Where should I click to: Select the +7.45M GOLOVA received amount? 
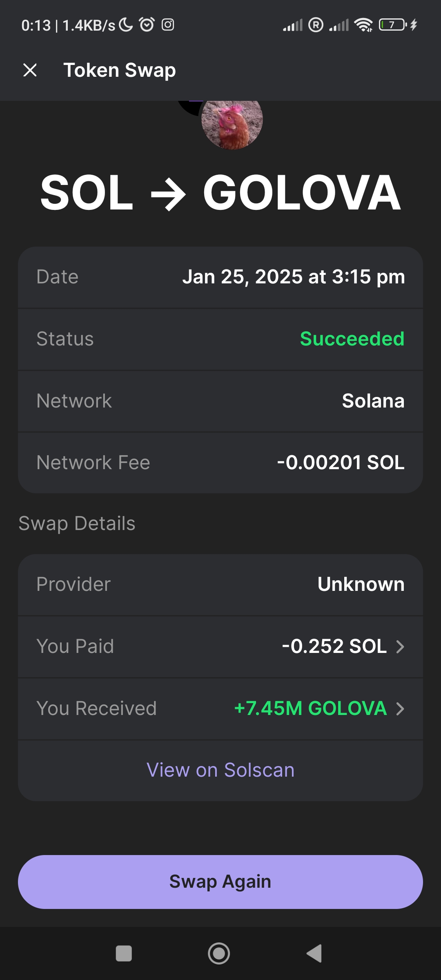pos(310,708)
